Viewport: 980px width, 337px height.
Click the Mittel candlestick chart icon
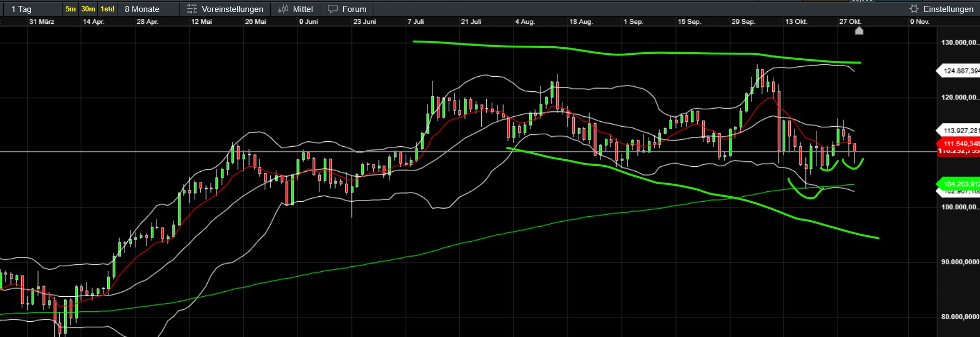[283, 9]
